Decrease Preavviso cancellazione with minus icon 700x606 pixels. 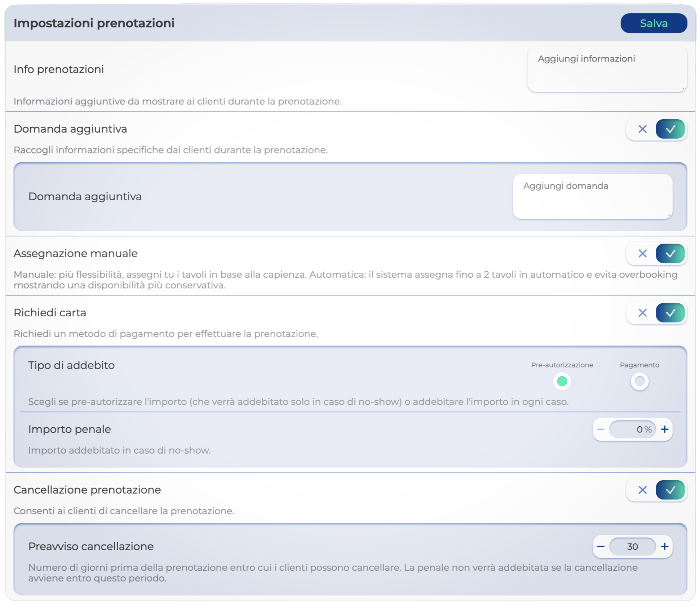[601, 547]
